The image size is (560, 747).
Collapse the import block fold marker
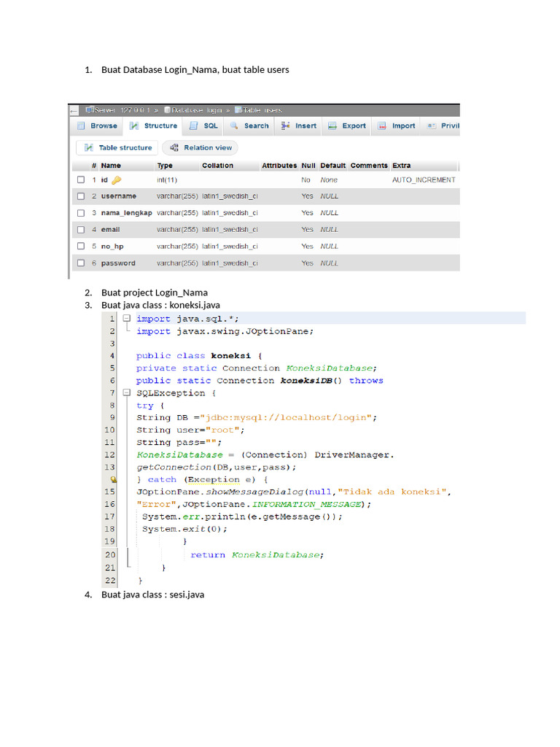[x=127, y=318]
